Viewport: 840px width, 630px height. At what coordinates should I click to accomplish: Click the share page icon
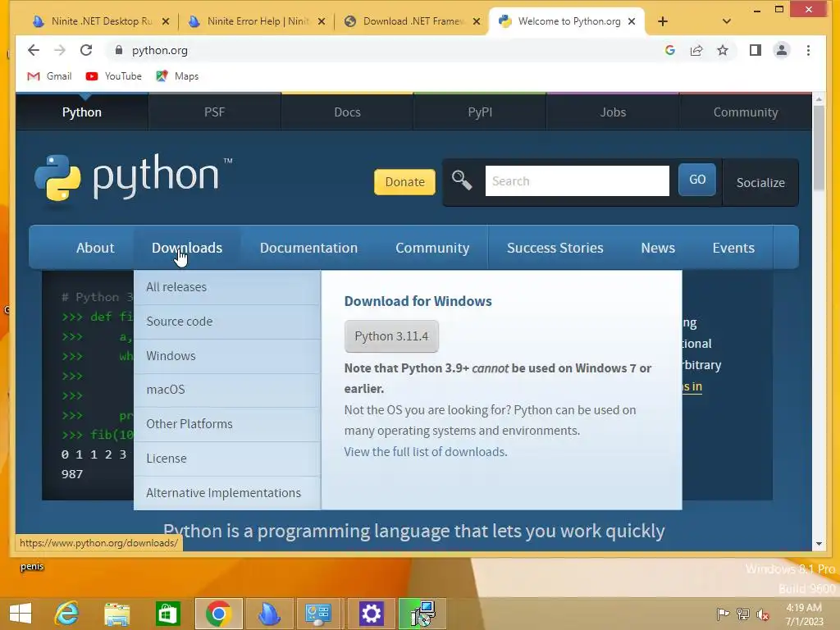[696, 50]
